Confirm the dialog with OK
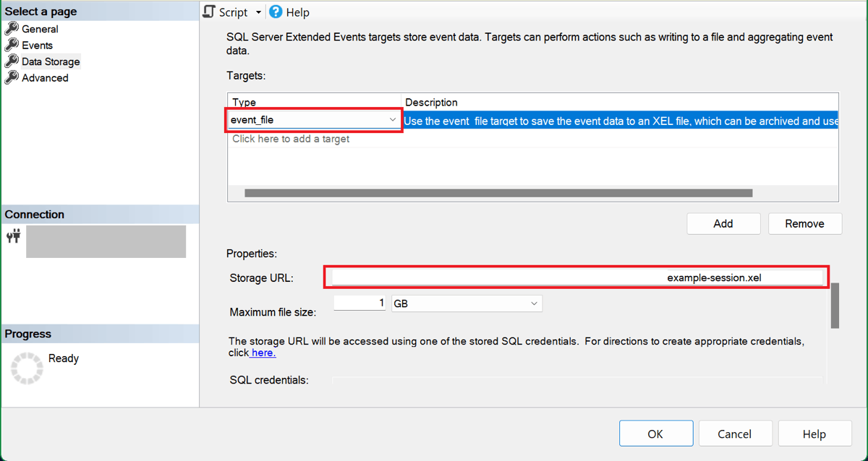 655,434
